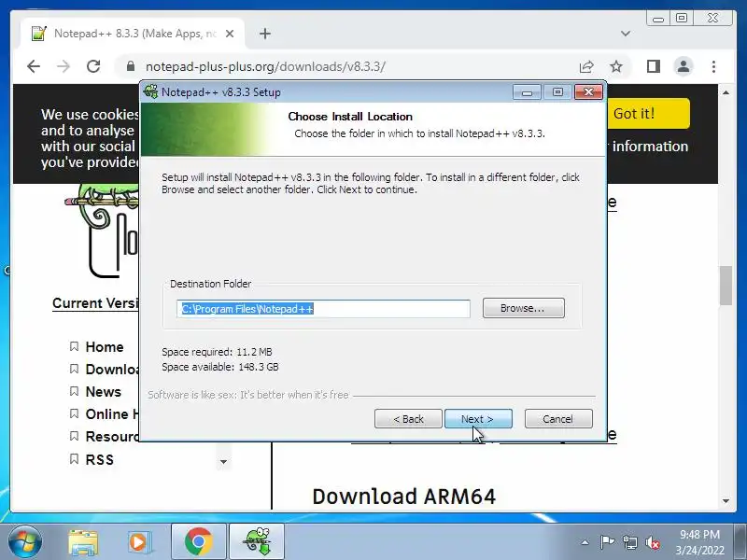Bookmark this page with the star icon
Image resolution: width=747 pixels, height=560 pixels.
coord(616,66)
